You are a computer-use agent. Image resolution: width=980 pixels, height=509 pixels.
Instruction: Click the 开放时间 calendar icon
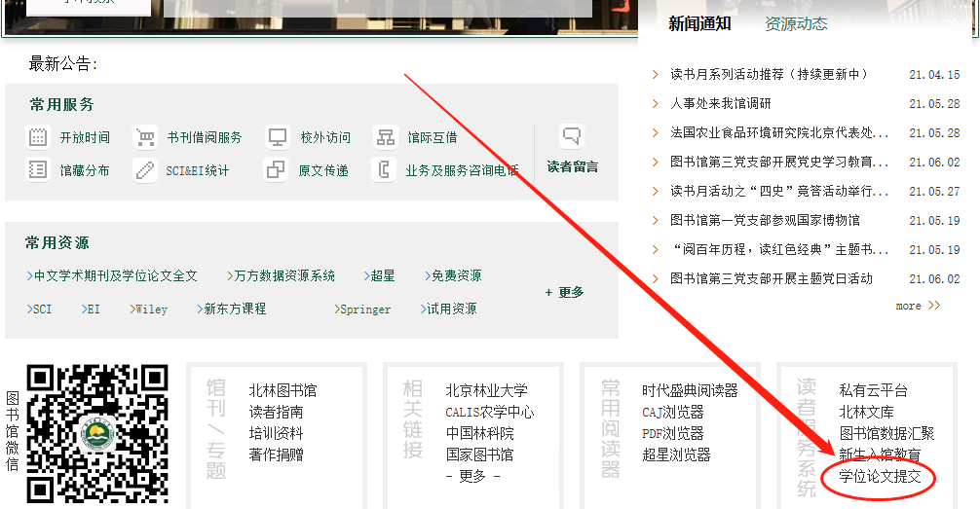[x=38, y=137]
